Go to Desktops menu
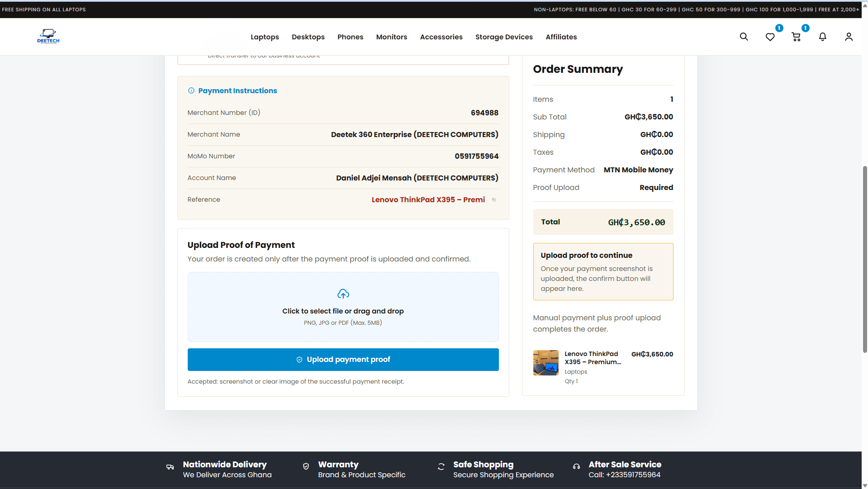 (x=308, y=37)
